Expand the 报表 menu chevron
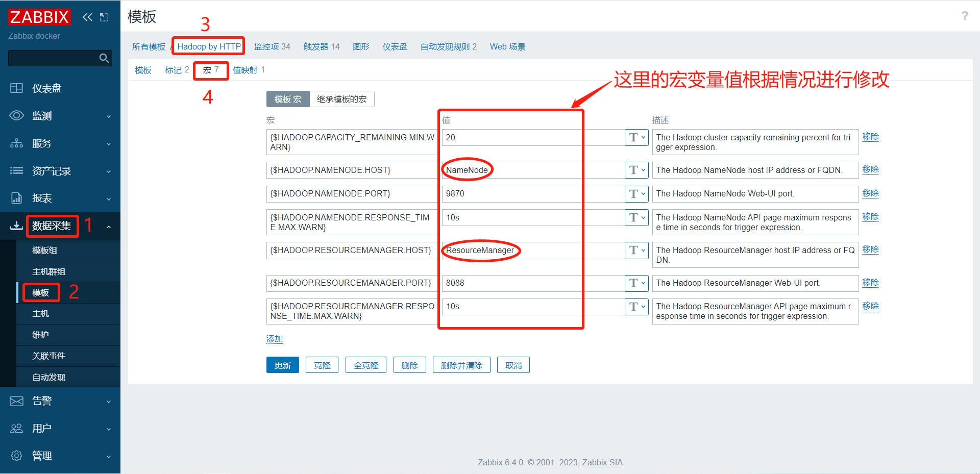Viewport: 980px width, 474px height. [109, 198]
